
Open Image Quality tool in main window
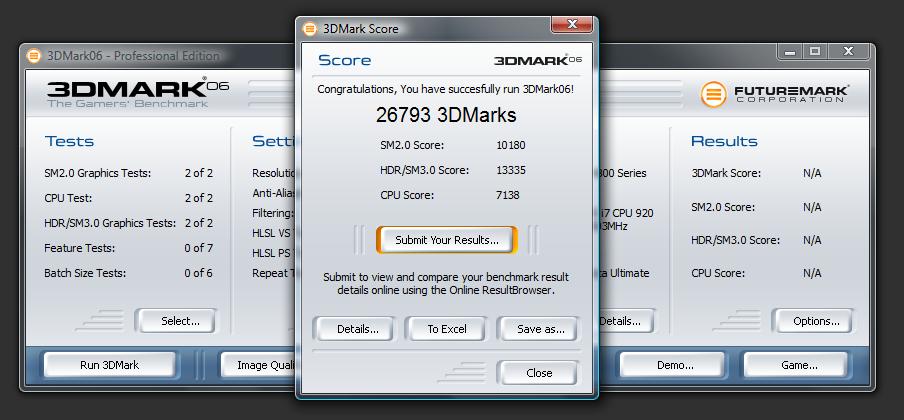[x=259, y=365]
